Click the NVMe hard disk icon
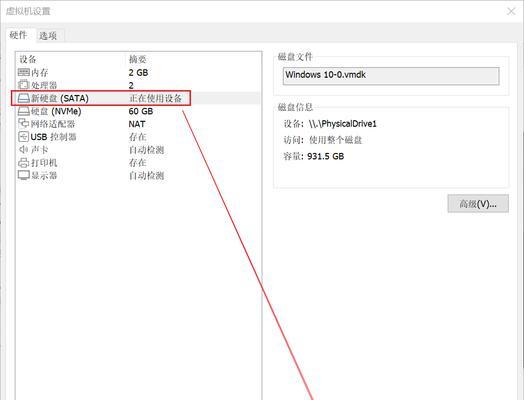This screenshot has height=400, width=524. (x=23, y=111)
